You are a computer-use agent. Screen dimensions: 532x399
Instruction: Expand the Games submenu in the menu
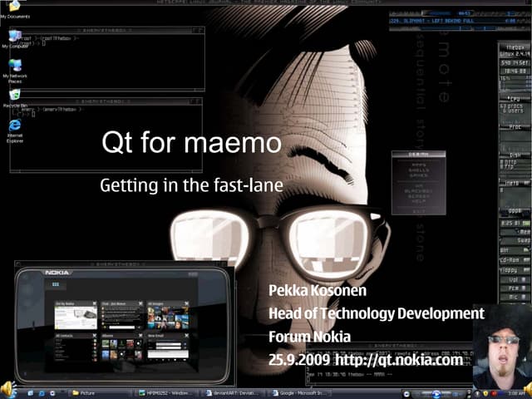pyautogui.click(x=418, y=176)
